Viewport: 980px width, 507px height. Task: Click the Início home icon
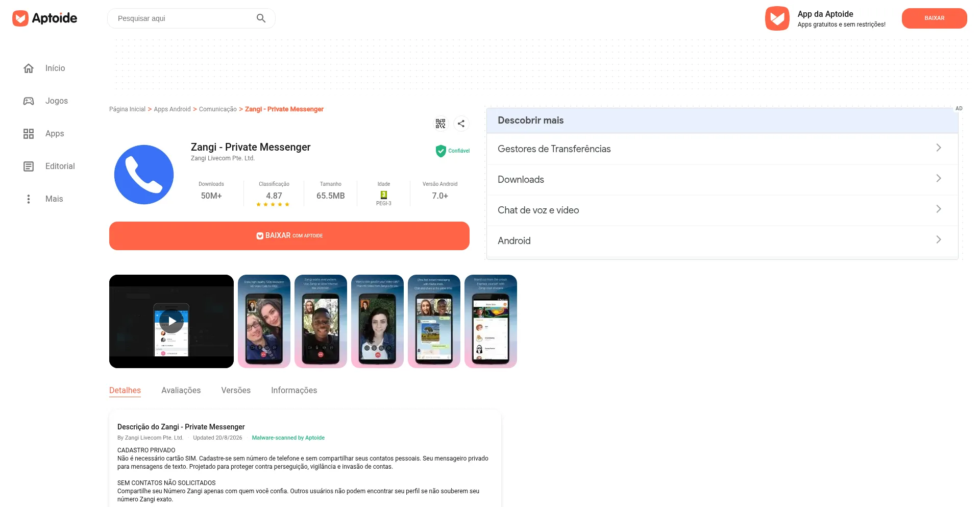click(29, 68)
